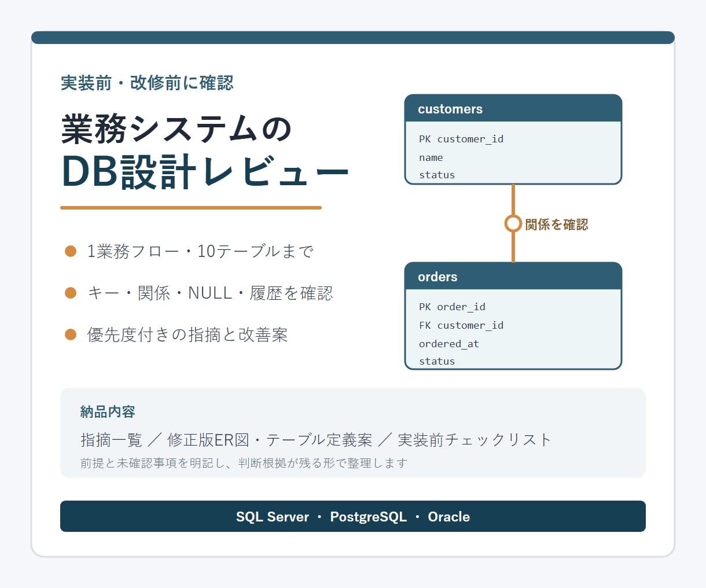Click the 'ordered_at' column in orders table
Image resolution: width=706 pixels, height=588 pixels.
pos(449,344)
